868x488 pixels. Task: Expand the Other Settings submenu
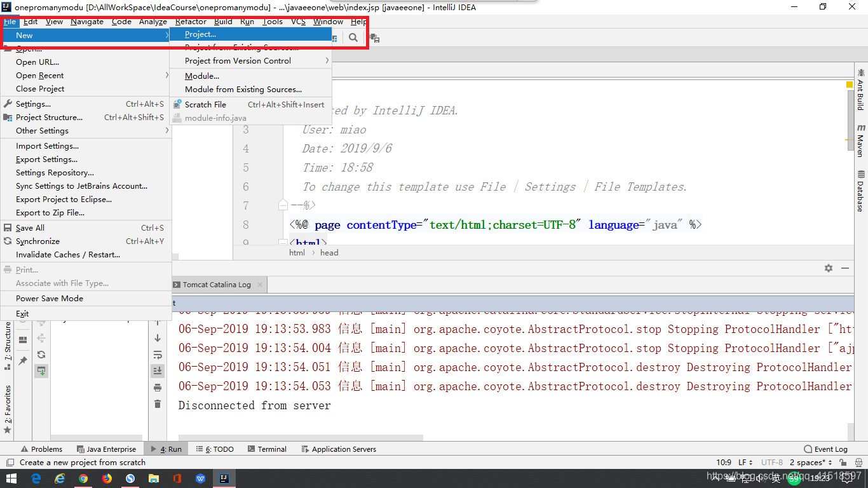coord(86,131)
